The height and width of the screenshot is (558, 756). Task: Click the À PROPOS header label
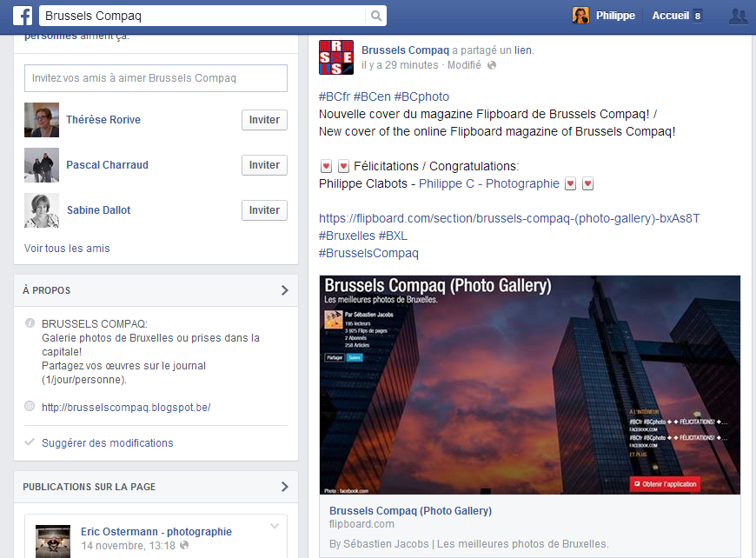[46, 290]
